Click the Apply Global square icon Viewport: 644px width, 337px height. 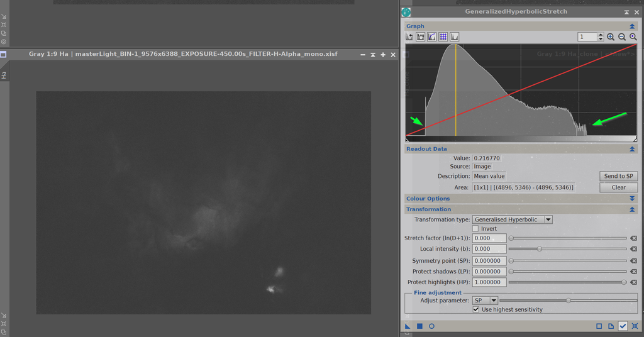pyautogui.click(x=419, y=326)
